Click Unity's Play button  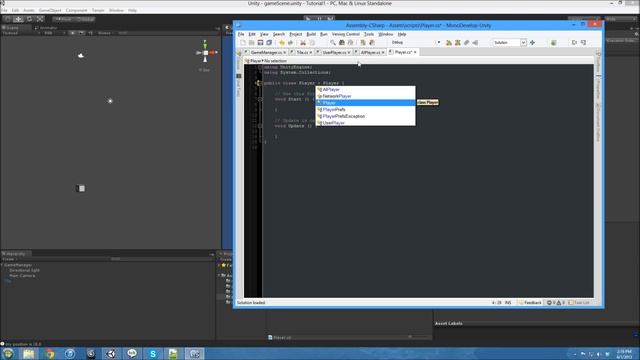click(309, 18)
